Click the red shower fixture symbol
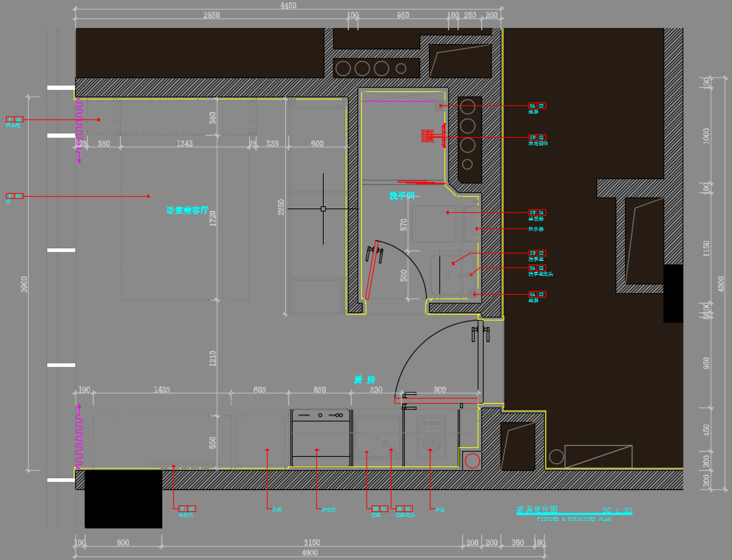 click(427, 136)
